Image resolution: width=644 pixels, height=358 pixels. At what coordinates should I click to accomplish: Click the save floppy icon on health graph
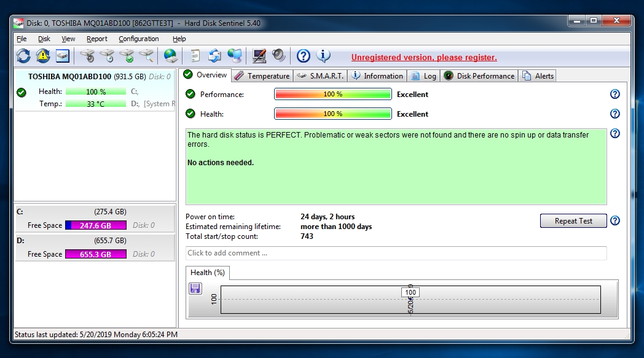(195, 289)
